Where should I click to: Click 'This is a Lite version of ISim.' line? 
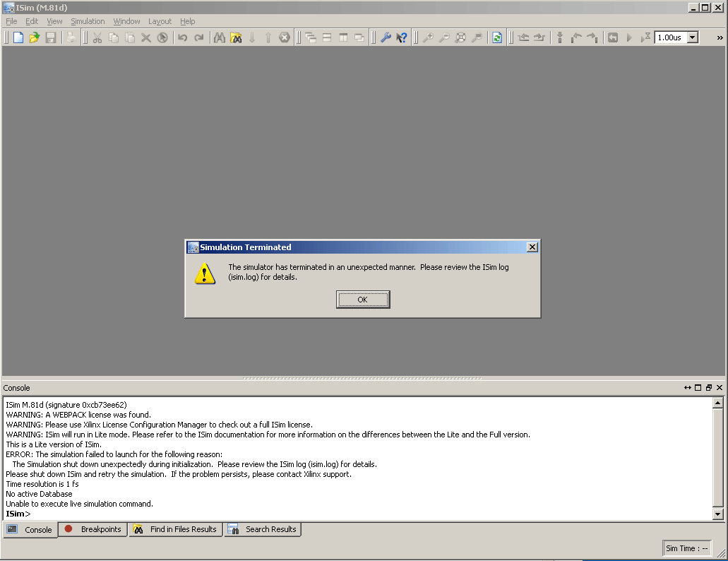tap(54, 444)
